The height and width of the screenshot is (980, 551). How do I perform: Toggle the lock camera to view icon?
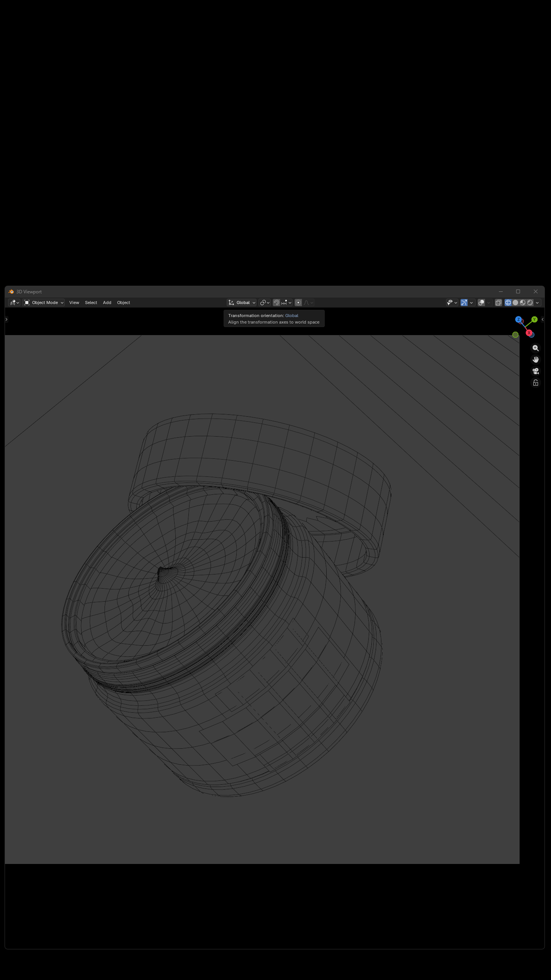click(x=536, y=383)
